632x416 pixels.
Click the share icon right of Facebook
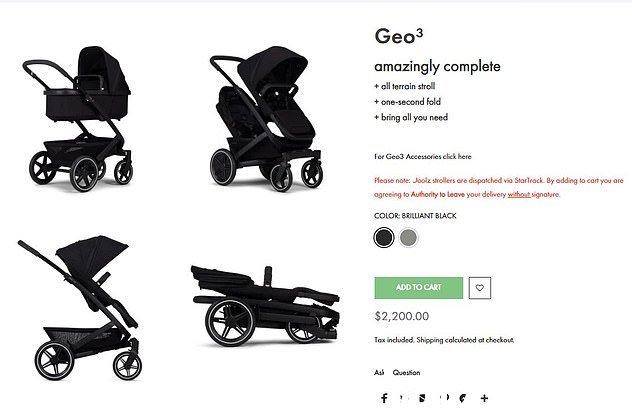(402, 398)
